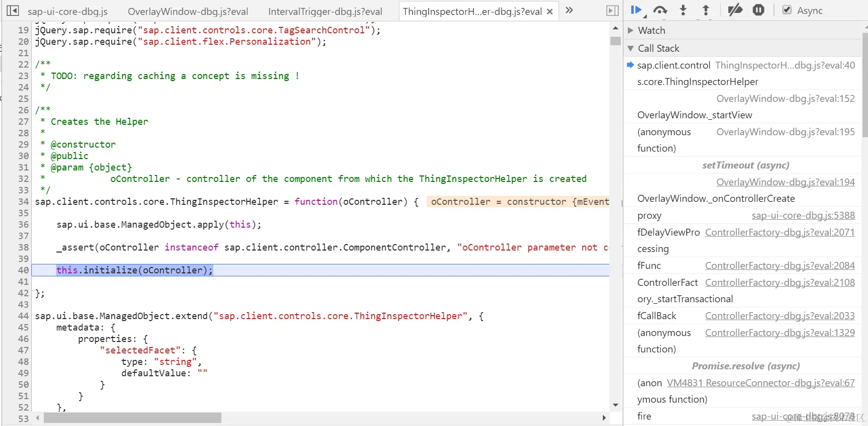This screenshot has width=868, height=426.
Task: Click the sap.ui.base.ManagedObject.apply(this) line
Action: pyautogui.click(x=159, y=224)
